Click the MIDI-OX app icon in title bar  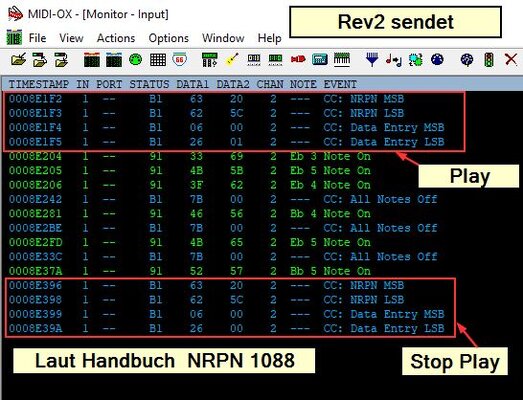pos(15,14)
